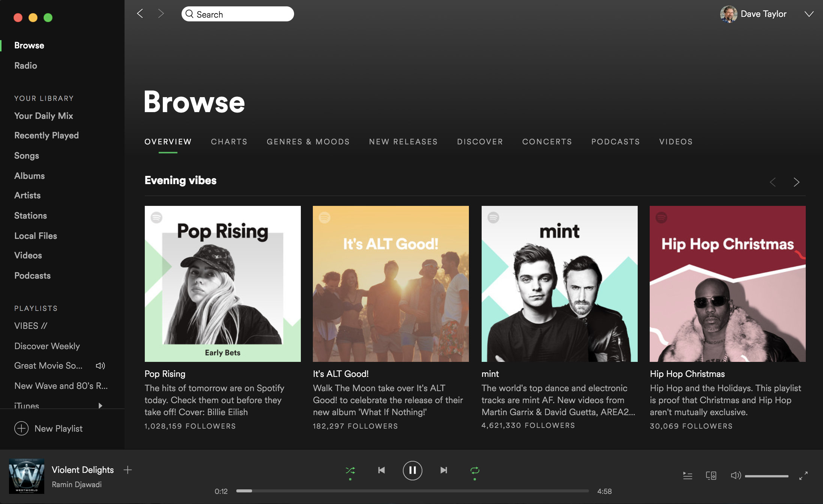Click the shuffle playback icon
This screenshot has height=504, width=823.
click(350, 470)
